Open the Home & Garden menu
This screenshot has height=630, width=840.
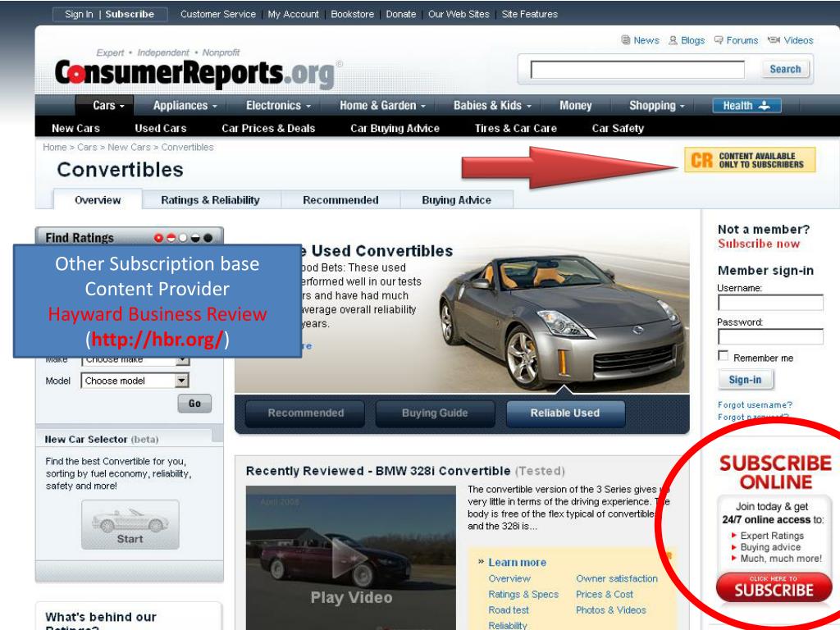pyautogui.click(x=382, y=106)
